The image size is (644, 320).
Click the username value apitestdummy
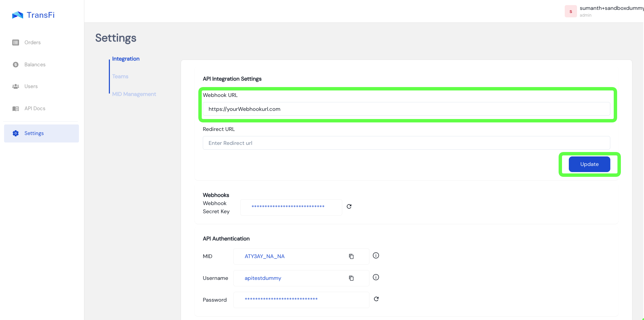[x=263, y=278]
